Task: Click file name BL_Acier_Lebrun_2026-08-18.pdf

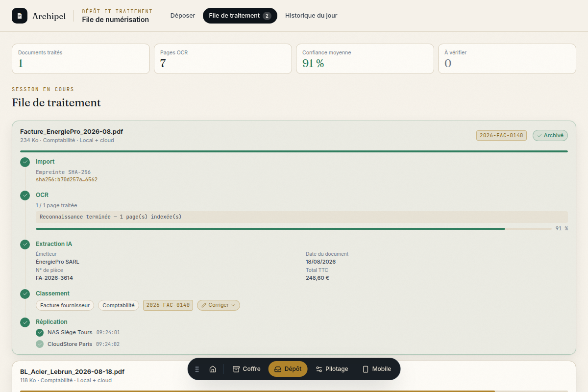Action: (x=72, y=372)
